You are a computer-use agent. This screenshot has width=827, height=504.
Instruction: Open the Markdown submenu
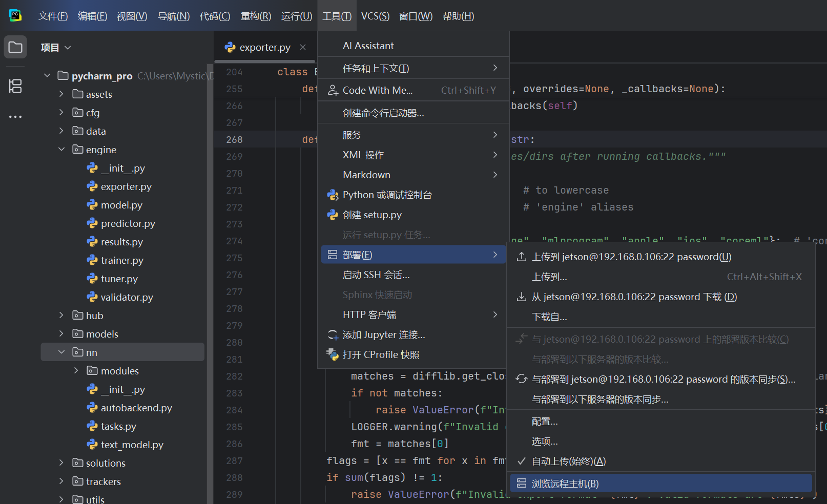coord(413,175)
